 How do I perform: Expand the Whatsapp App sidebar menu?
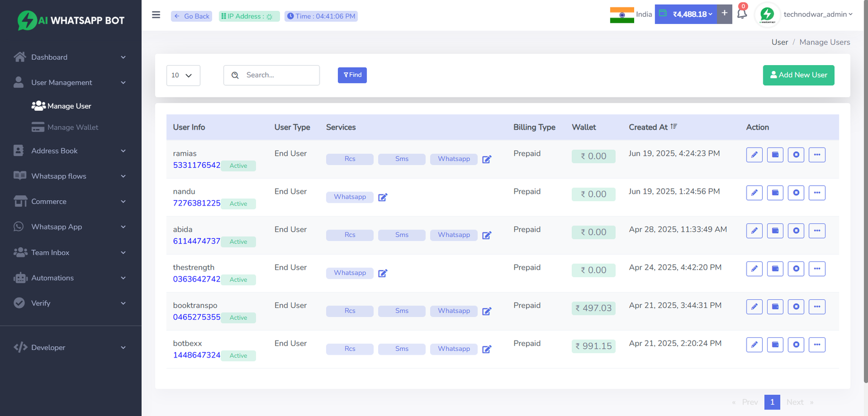click(71, 227)
